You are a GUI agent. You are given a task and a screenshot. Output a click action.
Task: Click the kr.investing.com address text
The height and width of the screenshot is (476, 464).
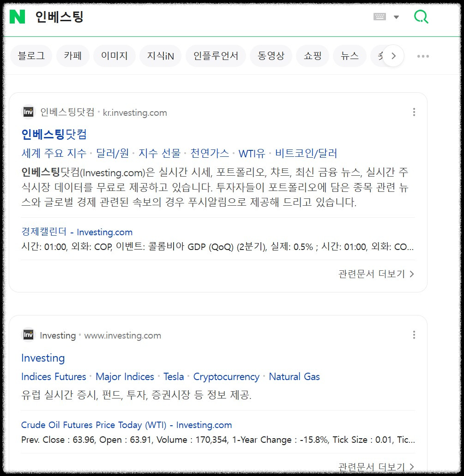pyautogui.click(x=135, y=113)
